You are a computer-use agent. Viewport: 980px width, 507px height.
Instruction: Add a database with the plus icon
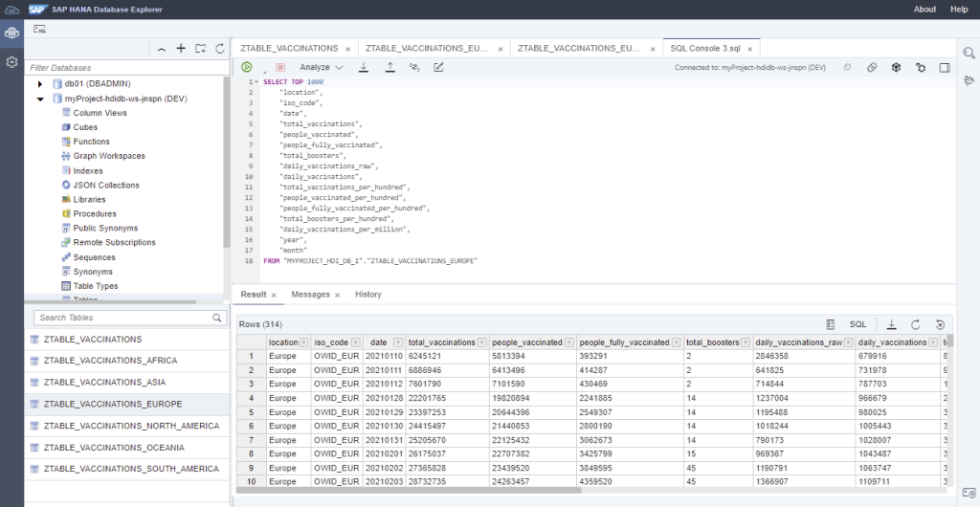tap(181, 48)
